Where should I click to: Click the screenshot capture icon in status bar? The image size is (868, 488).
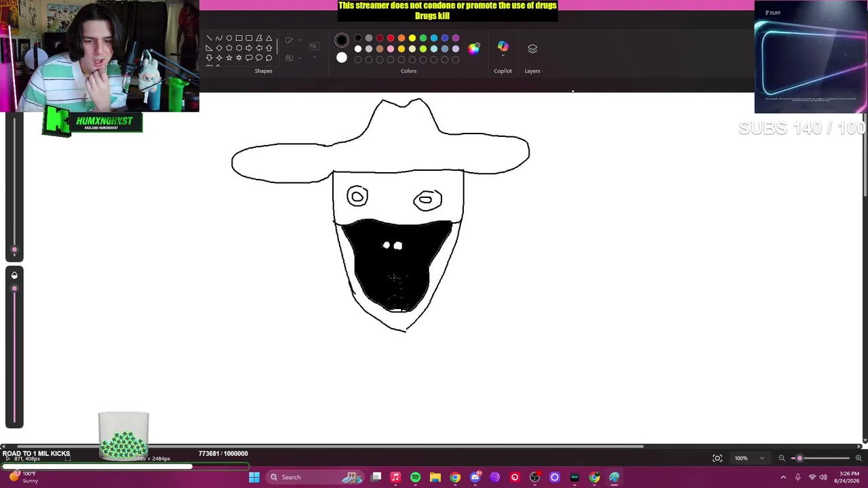[717, 458]
